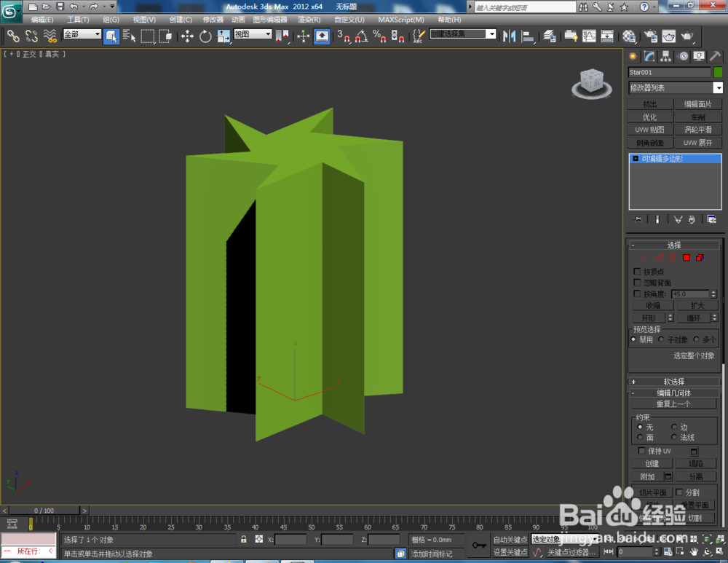The image size is (728, 563).
Task: Switch to the Create panel tab
Action: pos(633,56)
